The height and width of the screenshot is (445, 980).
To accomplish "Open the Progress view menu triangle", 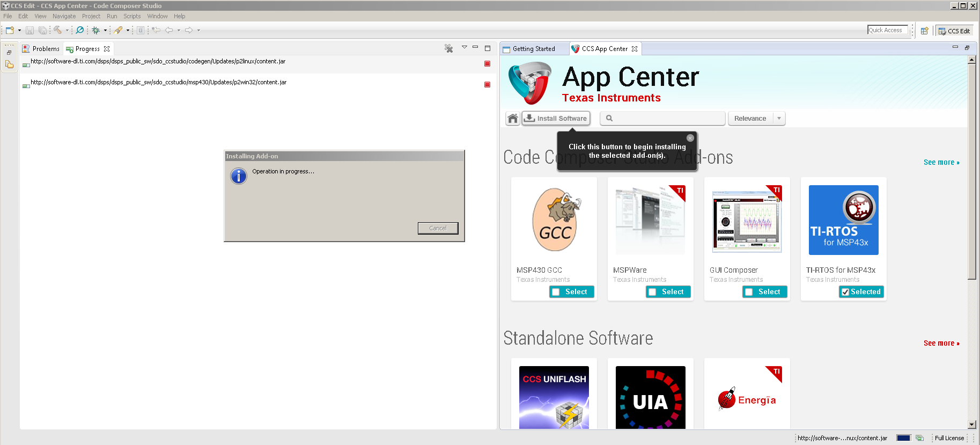I will pos(465,47).
